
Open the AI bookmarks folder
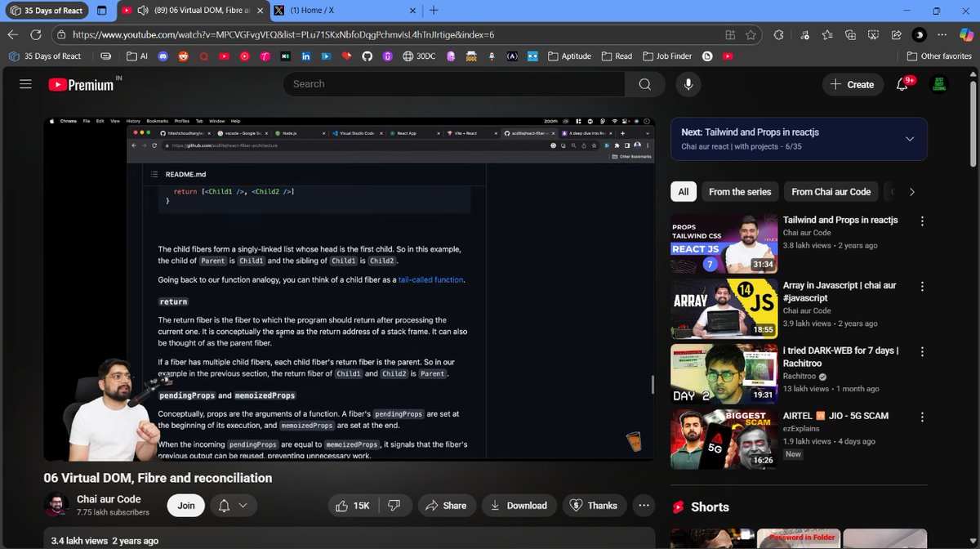137,56
